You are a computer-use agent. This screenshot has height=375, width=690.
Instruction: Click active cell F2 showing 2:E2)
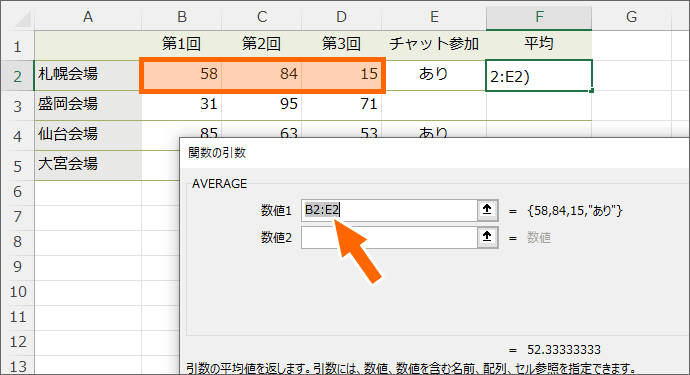[539, 76]
